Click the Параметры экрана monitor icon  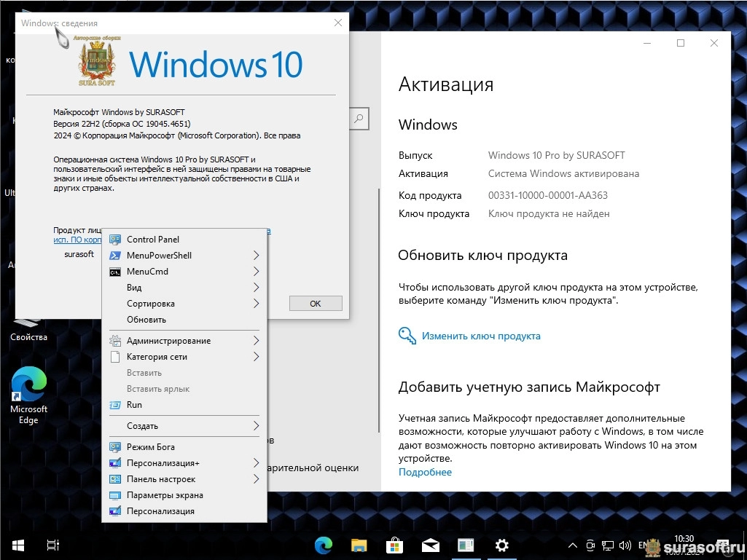point(115,495)
